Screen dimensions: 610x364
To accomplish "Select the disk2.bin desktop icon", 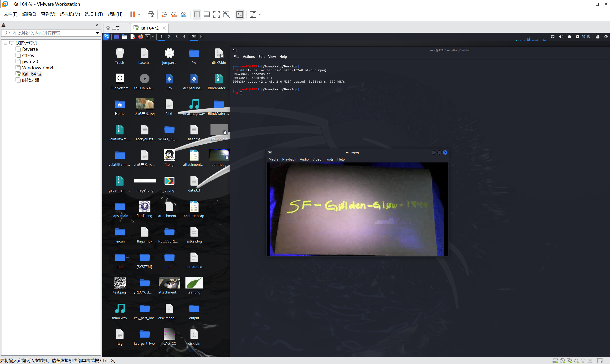I will click(x=219, y=56).
